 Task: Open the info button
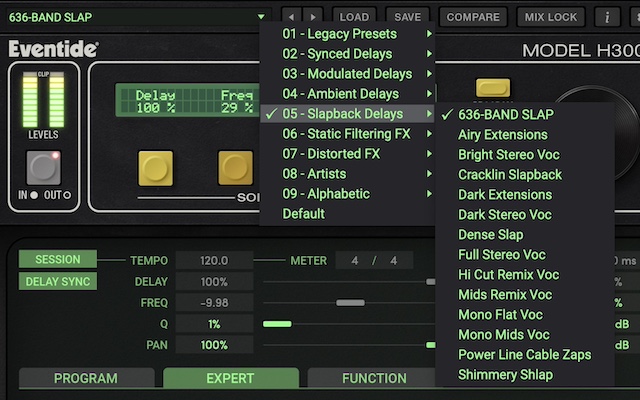pyautogui.click(x=607, y=17)
